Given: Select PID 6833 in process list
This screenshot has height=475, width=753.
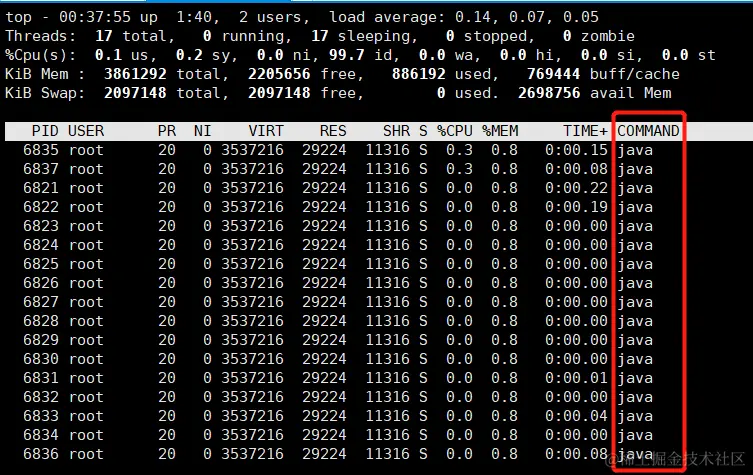Looking at the screenshot, I should pyautogui.click(x=41, y=416).
